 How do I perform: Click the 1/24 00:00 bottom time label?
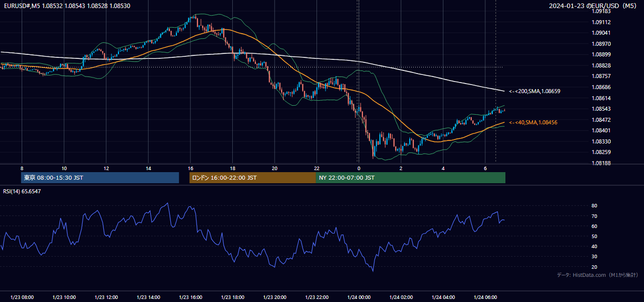(x=359, y=297)
